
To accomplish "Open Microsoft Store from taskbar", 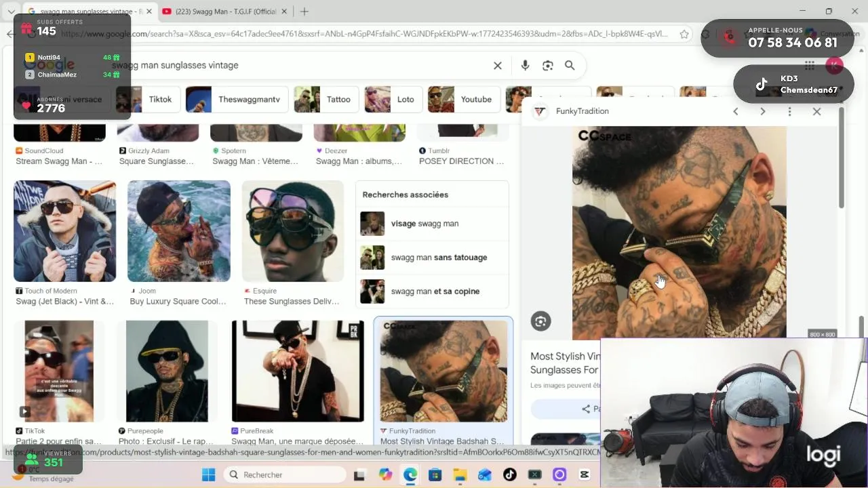I will click(435, 474).
